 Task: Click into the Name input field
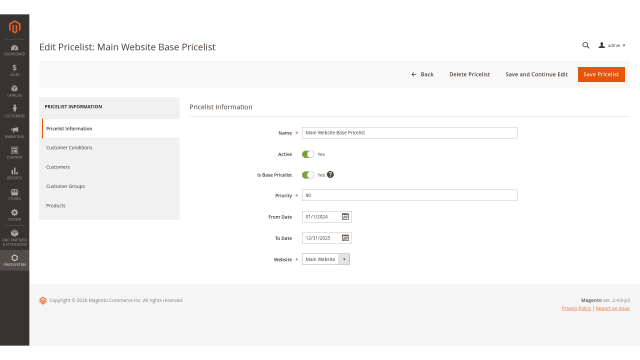410,133
